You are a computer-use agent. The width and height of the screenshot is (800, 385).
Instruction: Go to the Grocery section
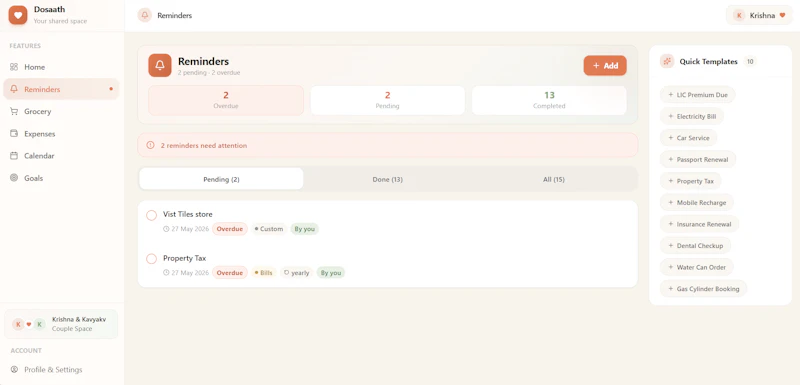tap(61, 111)
